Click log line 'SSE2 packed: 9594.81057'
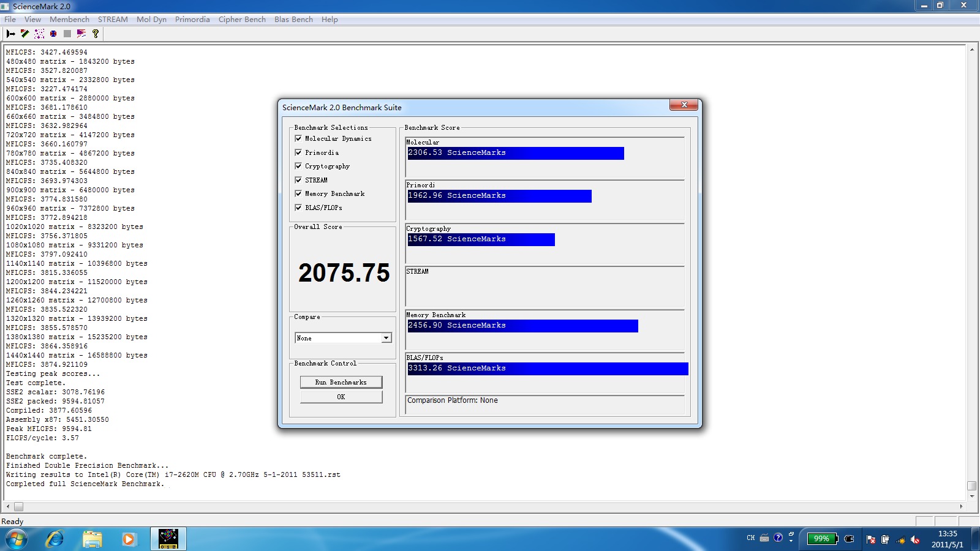The image size is (980, 551). pyautogui.click(x=55, y=401)
